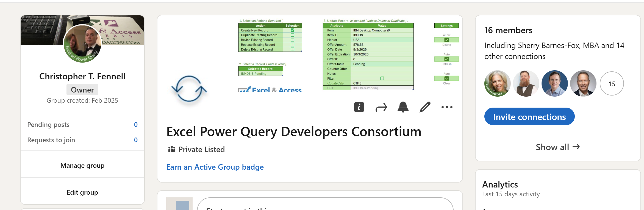Image resolution: width=644 pixels, height=210 pixels.
Task: Click the Owner badge label
Action: 82,90
